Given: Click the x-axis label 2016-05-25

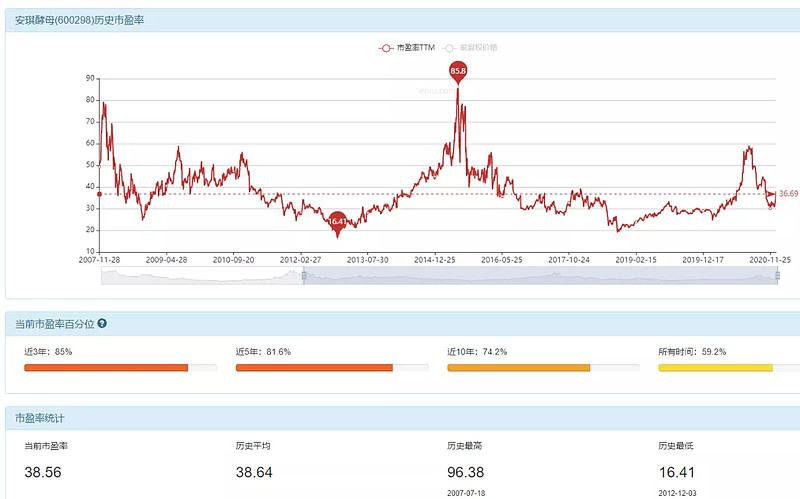Looking at the screenshot, I should [x=502, y=260].
